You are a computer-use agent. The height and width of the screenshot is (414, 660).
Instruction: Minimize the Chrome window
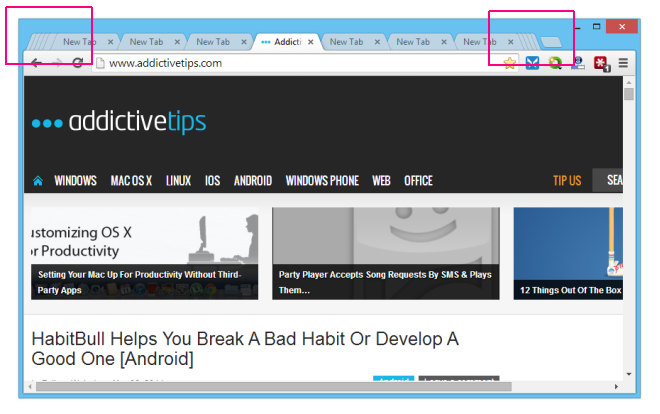click(578, 27)
